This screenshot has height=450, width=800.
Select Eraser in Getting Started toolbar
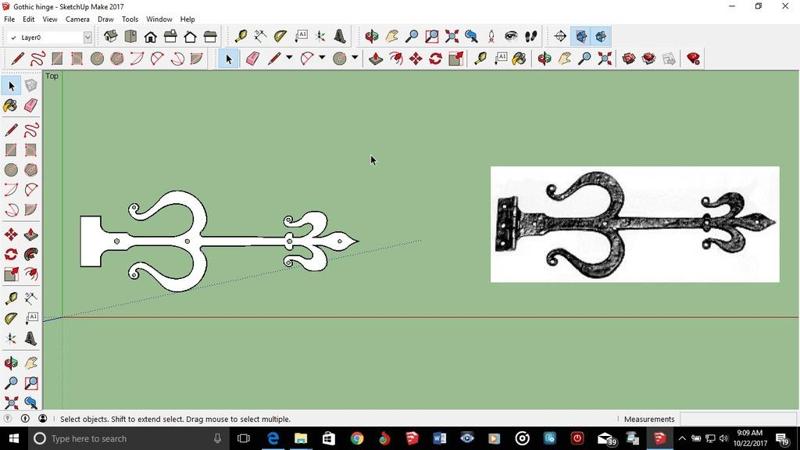[x=253, y=59]
